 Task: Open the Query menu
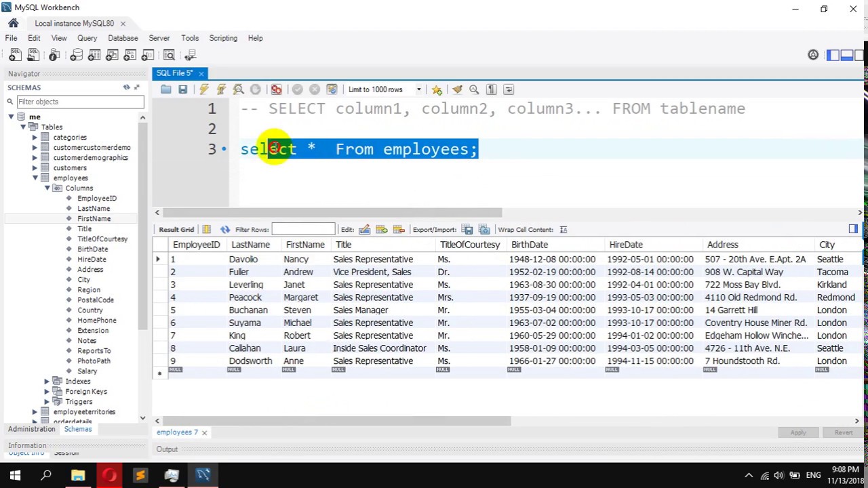[x=87, y=38]
